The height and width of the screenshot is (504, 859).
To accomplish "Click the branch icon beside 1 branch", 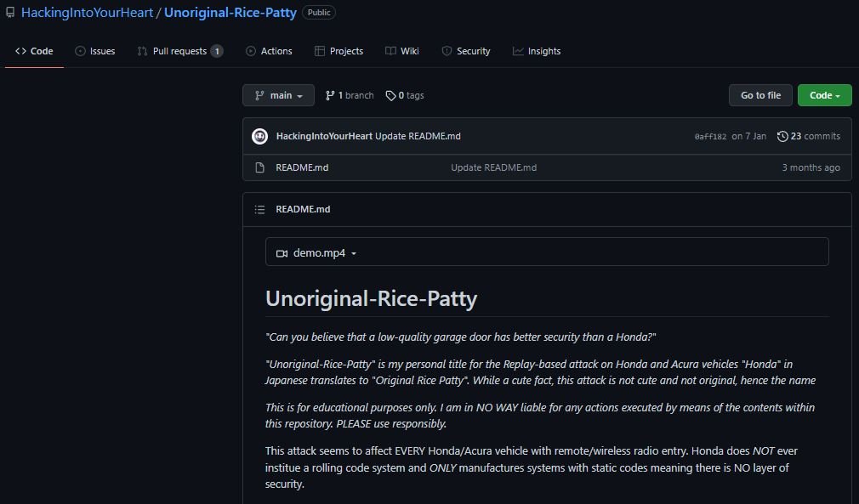I will pyautogui.click(x=330, y=96).
